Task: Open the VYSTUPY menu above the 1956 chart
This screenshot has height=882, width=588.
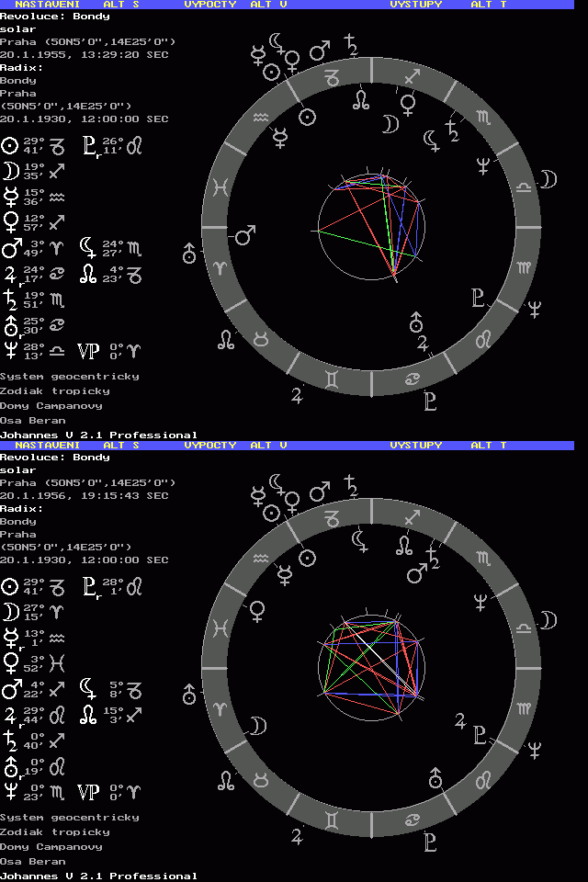Action: 415,446
